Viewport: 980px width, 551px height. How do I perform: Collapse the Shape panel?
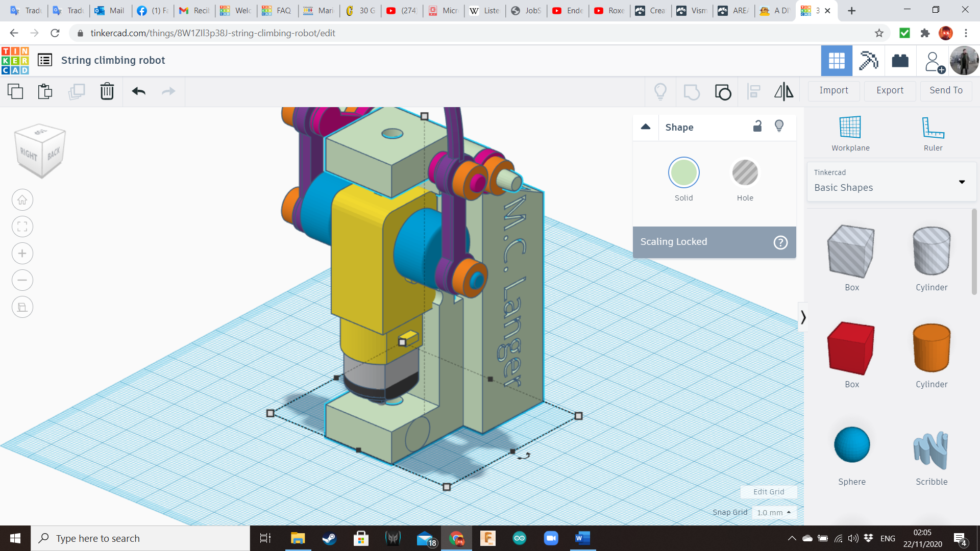646,127
